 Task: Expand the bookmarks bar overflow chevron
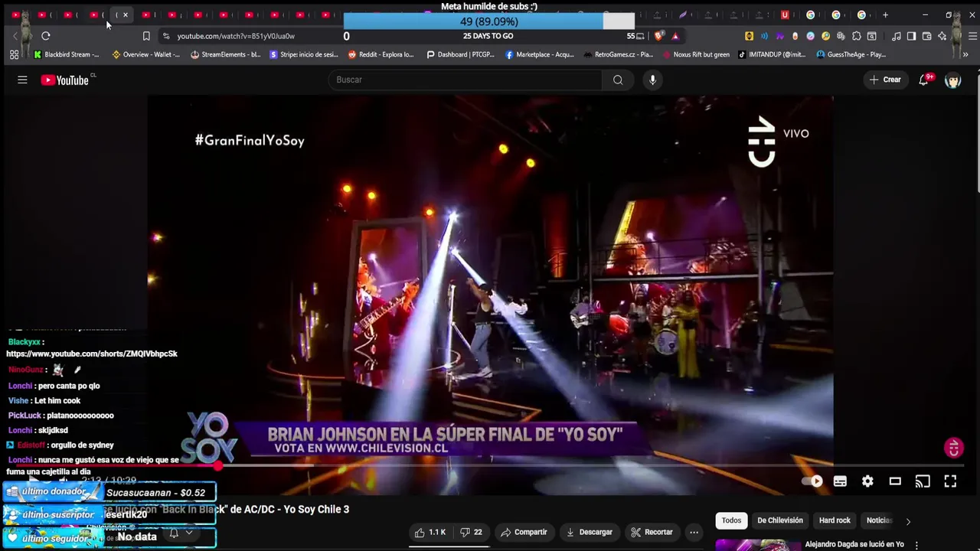[965, 54]
